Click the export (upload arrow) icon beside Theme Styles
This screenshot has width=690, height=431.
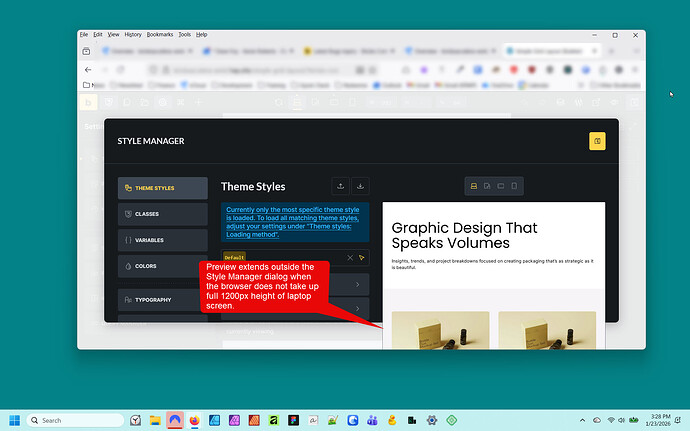pos(341,186)
